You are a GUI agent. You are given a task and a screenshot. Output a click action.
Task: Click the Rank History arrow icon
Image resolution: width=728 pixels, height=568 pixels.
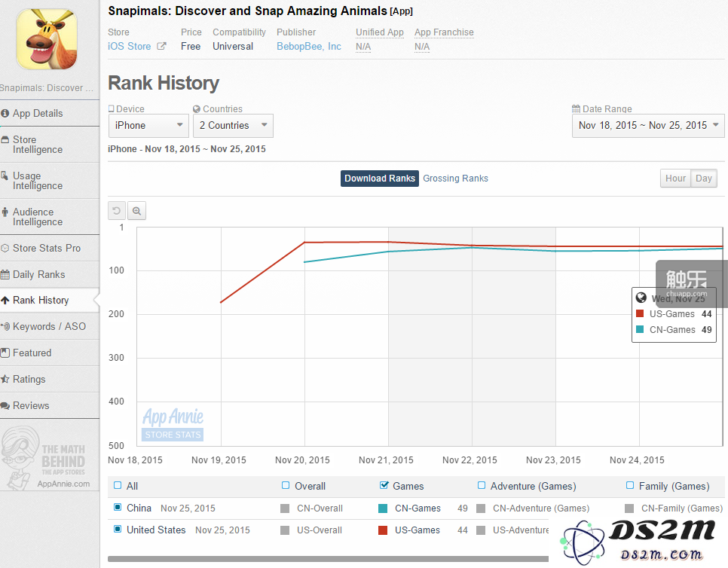[x=5, y=301]
